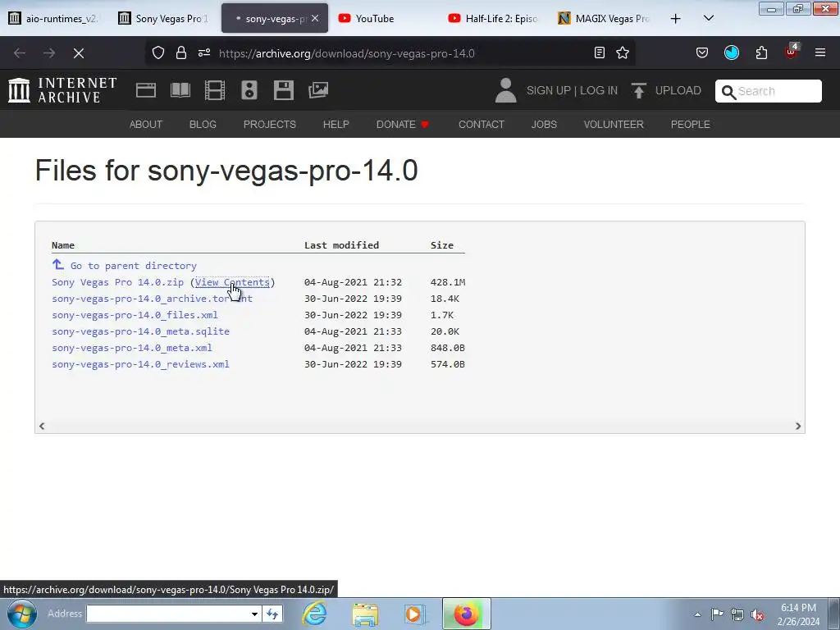The width and height of the screenshot is (840, 630).
Task: Open the Audio speaker icon
Action: click(x=249, y=90)
